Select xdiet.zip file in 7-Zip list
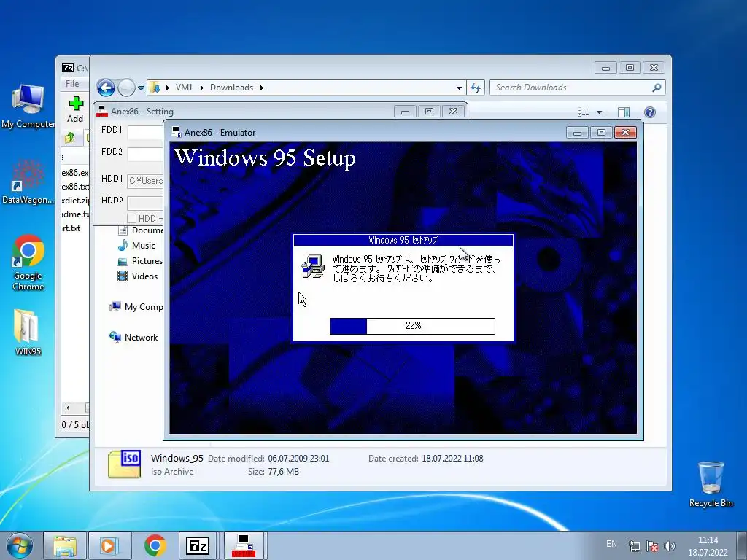This screenshot has width=747, height=560. [x=75, y=201]
